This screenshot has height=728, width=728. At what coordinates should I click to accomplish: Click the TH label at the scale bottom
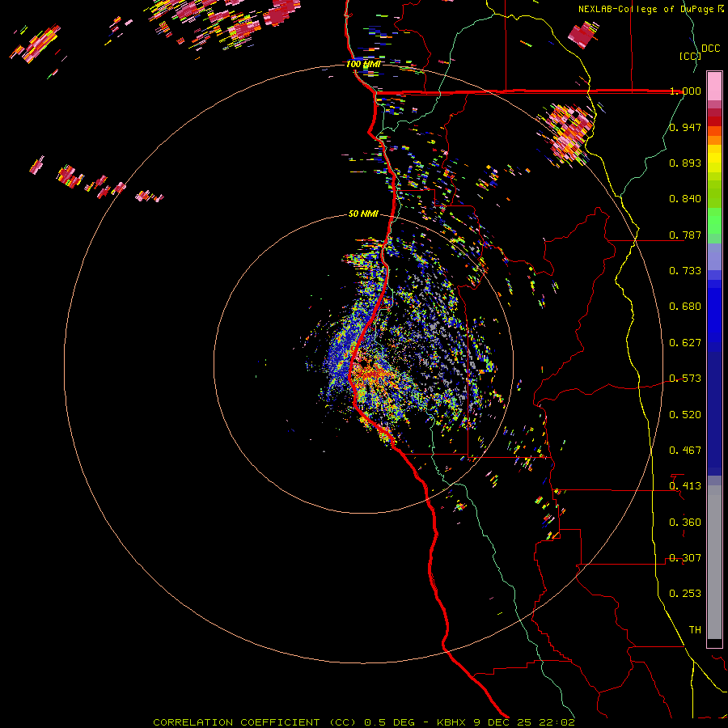(x=695, y=630)
